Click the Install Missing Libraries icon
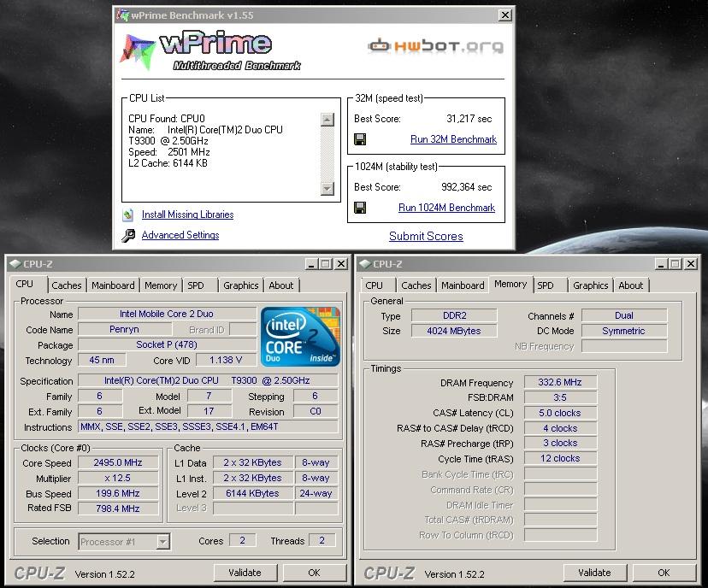This screenshot has width=708, height=588. pyautogui.click(x=127, y=215)
